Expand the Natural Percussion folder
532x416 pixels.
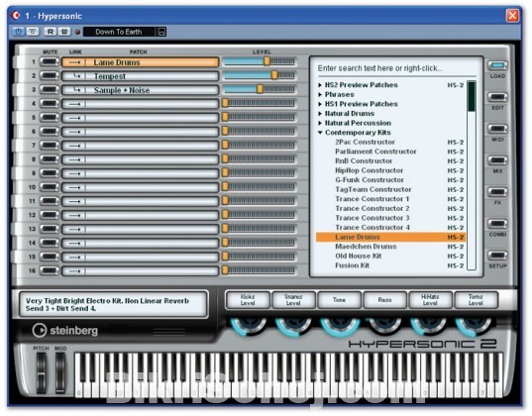pos(320,123)
